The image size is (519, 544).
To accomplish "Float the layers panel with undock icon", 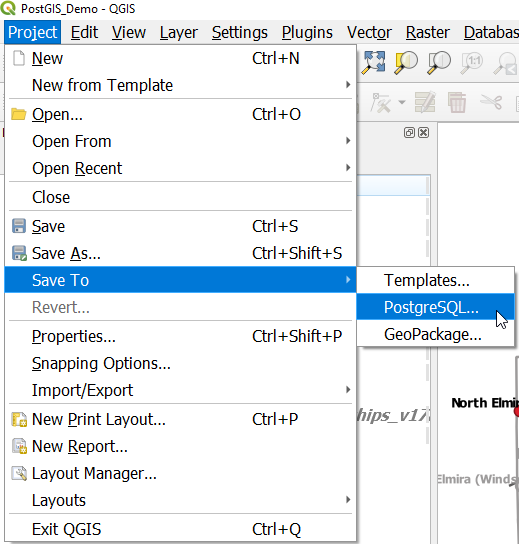I will [409, 133].
